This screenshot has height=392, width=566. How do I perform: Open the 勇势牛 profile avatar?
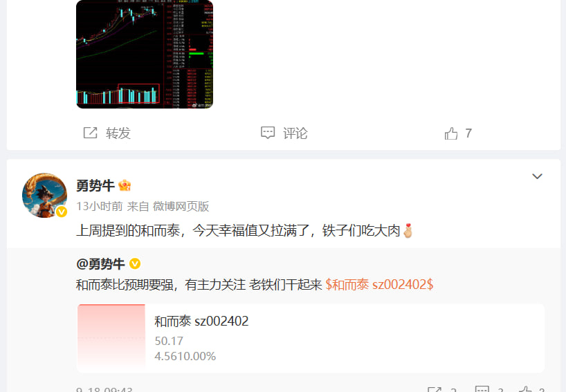(x=44, y=195)
